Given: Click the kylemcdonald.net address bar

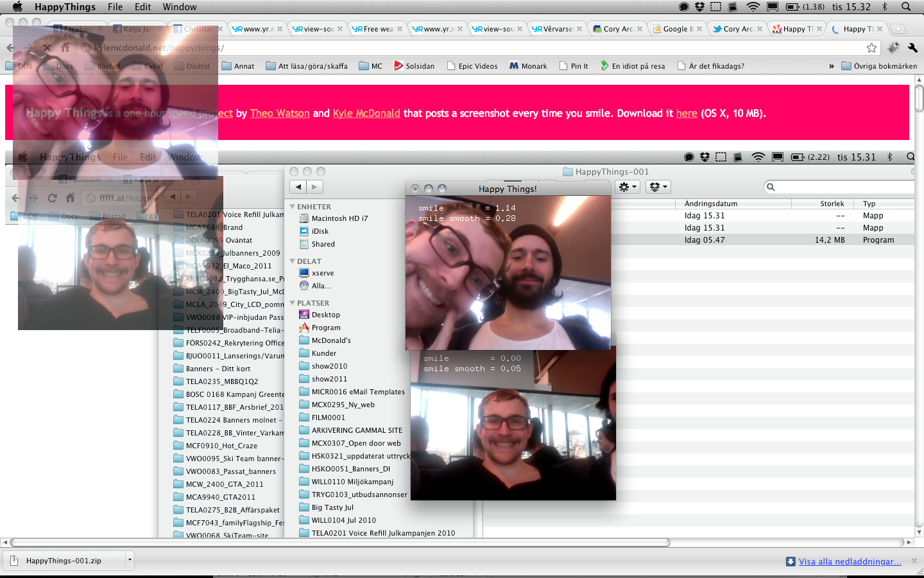Looking at the screenshot, I should 449,48.
